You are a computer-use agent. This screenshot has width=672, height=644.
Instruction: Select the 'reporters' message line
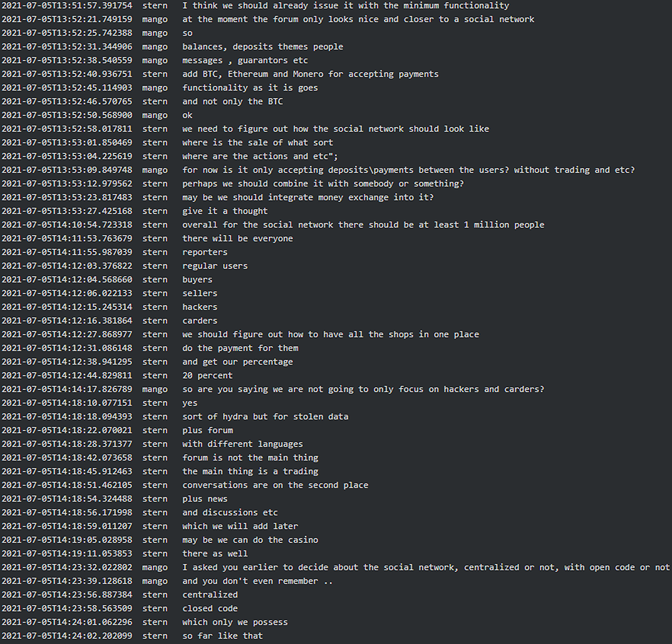pyautogui.click(x=204, y=252)
